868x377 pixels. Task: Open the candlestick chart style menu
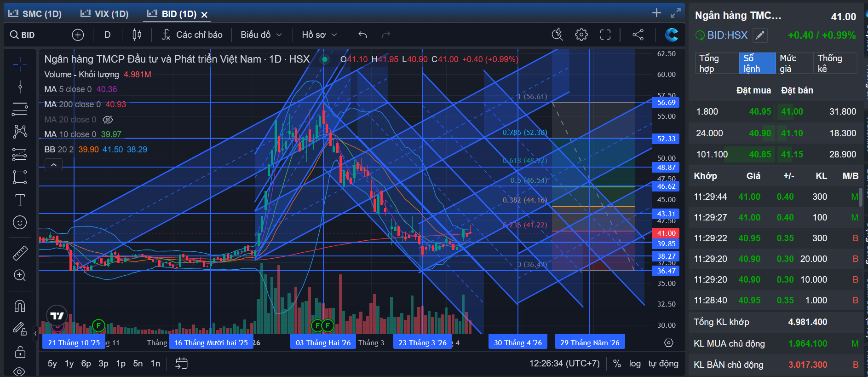tap(137, 35)
